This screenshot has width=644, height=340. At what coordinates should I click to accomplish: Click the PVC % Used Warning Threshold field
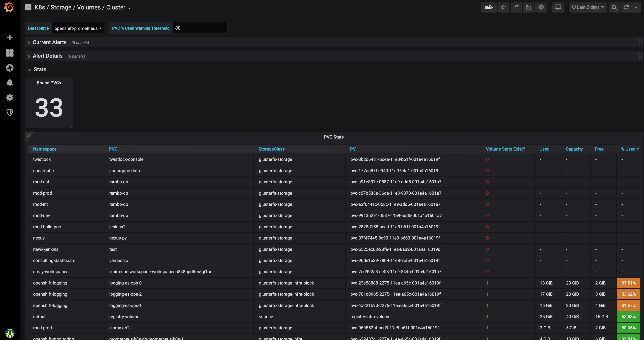point(199,28)
